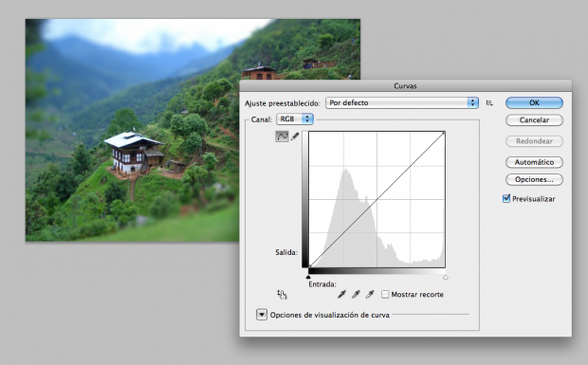This screenshot has width=588, height=365.
Task: Click the white input slider triangle
Action: point(446,277)
